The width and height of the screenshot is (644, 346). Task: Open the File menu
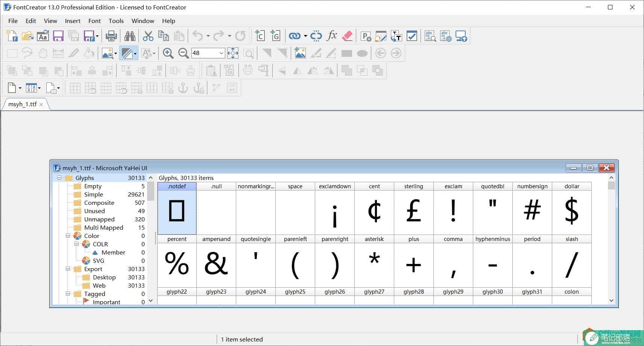(x=13, y=21)
